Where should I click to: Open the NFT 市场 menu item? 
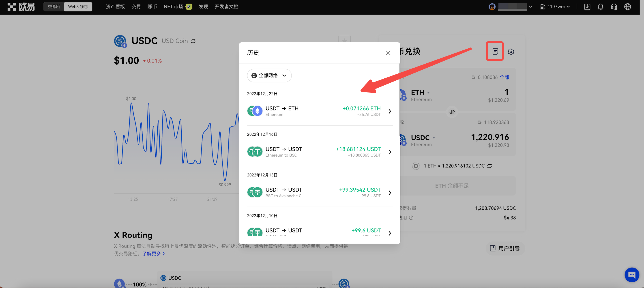173,7
